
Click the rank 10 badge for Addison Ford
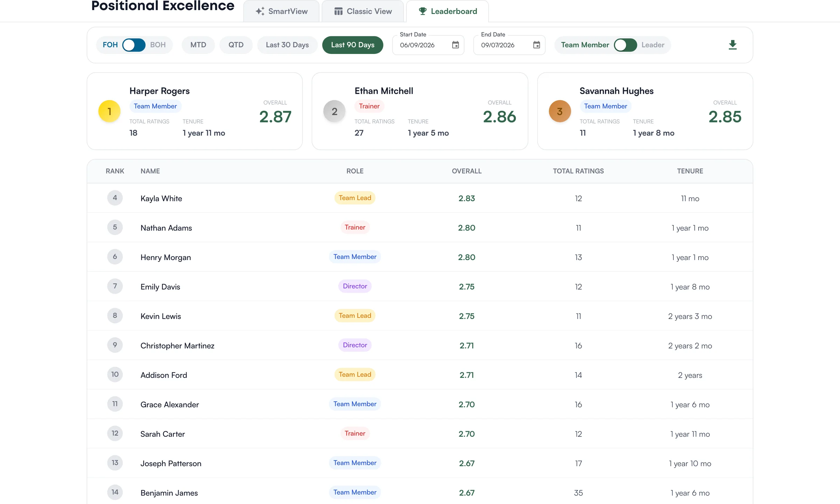[x=115, y=374]
